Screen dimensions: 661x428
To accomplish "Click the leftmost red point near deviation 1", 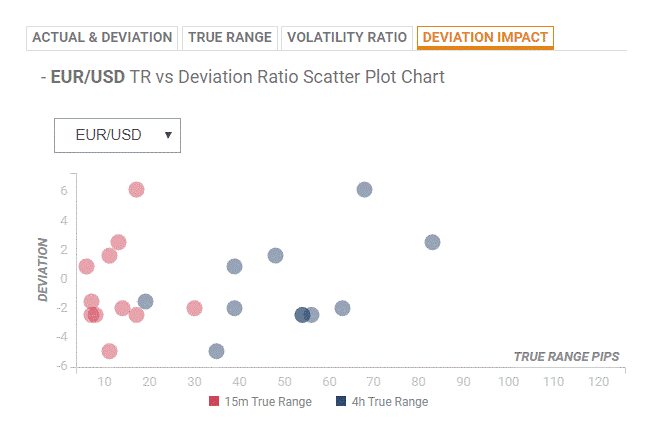I will click(x=86, y=266).
